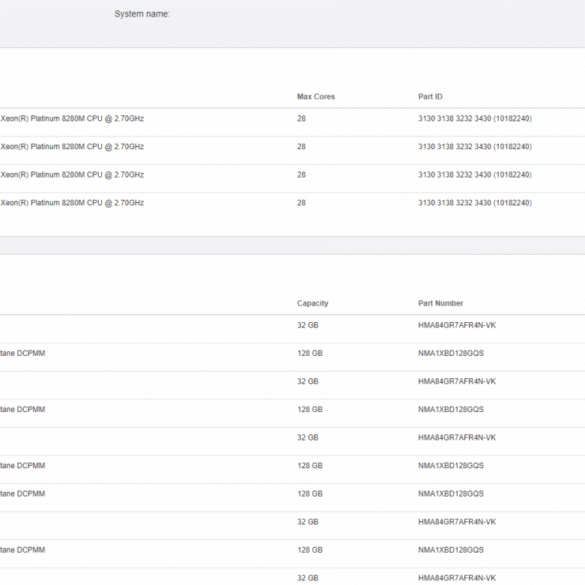Click the gray divider bar between tables
This screenshot has width=585, height=585.
(292, 245)
